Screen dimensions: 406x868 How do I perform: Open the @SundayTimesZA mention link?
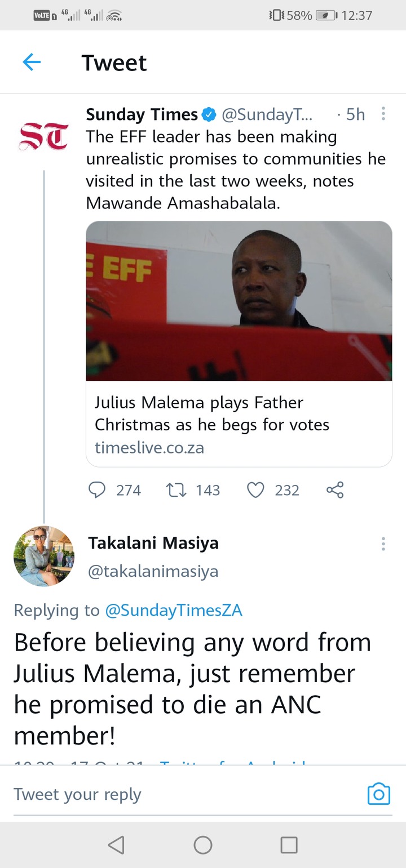[x=174, y=610]
